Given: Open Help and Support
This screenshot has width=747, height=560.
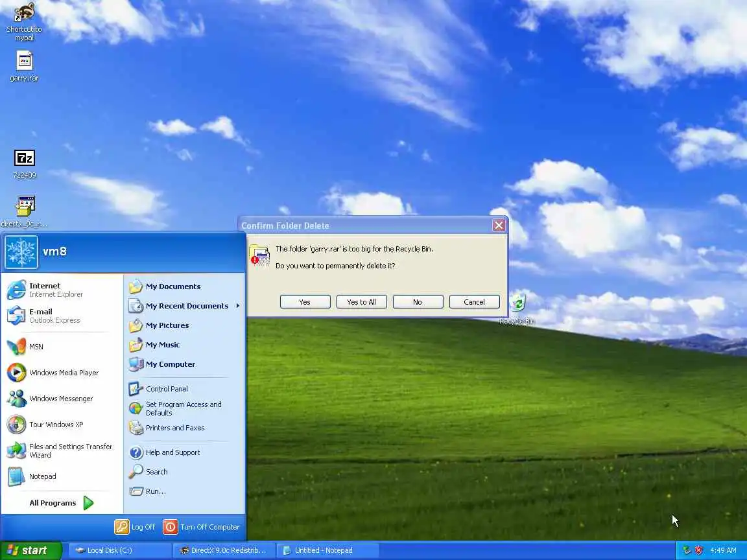Looking at the screenshot, I should pyautogui.click(x=184, y=452).
